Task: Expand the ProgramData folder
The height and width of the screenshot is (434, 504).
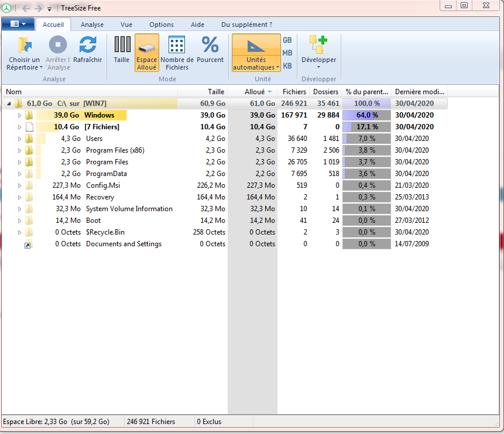Action: [19, 174]
